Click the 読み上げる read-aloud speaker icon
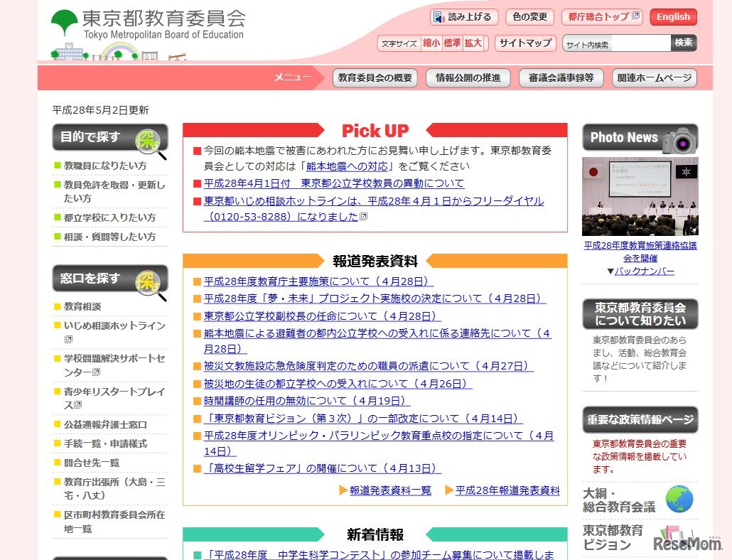 click(439, 16)
